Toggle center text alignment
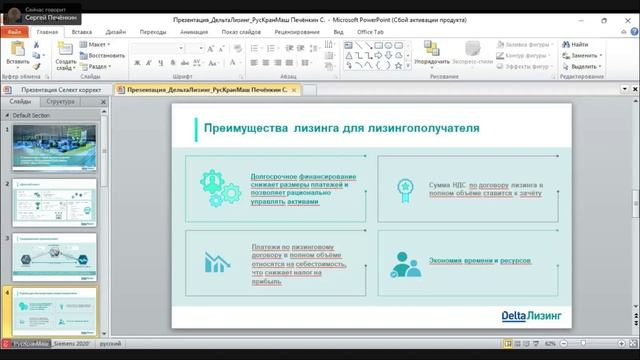 (266, 63)
